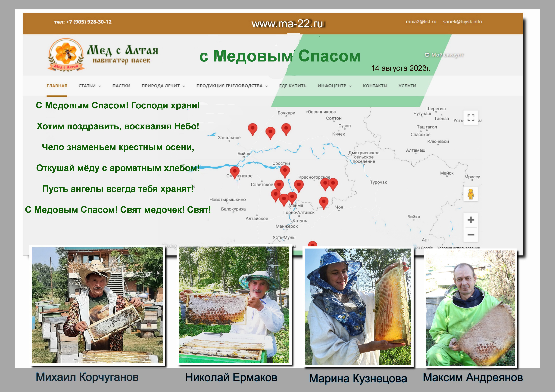The image size is (555, 392).
Task: Zoom in the map with plus button
Action: (471, 220)
